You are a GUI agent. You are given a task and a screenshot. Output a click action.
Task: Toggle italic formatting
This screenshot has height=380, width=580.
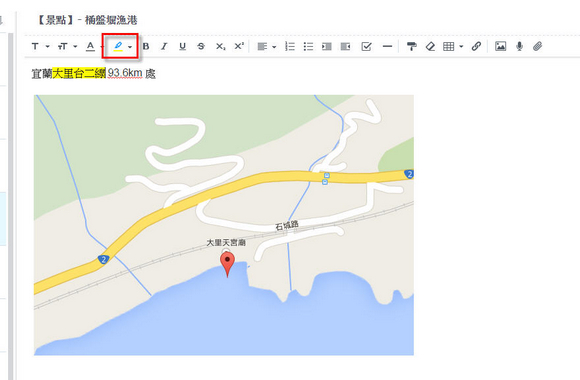[x=164, y=46]
